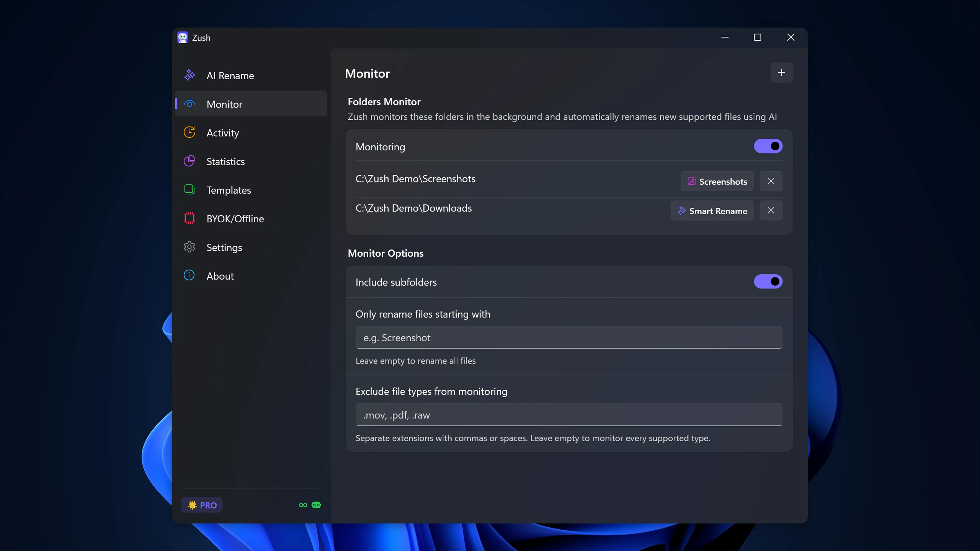
Task: Open the Statistics page
Action: point(251,161)
